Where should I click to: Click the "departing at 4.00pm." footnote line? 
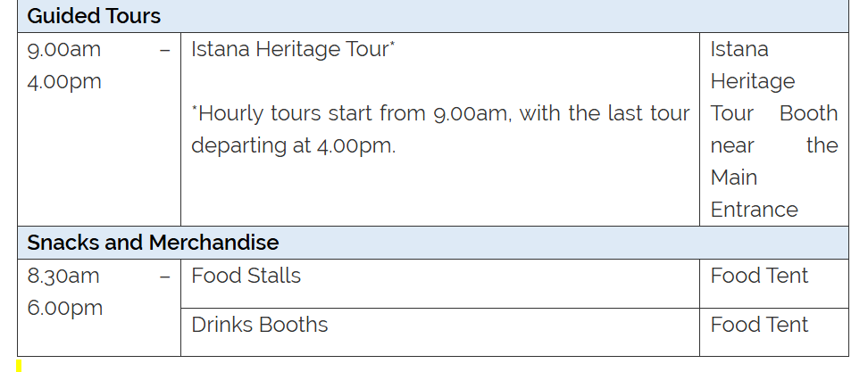click(293, 145)
